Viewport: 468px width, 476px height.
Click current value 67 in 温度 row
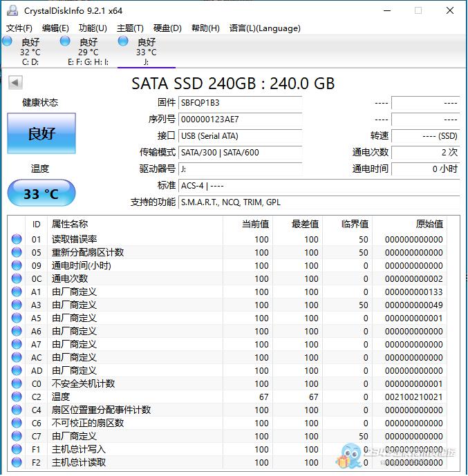click(x=263, y=397)
